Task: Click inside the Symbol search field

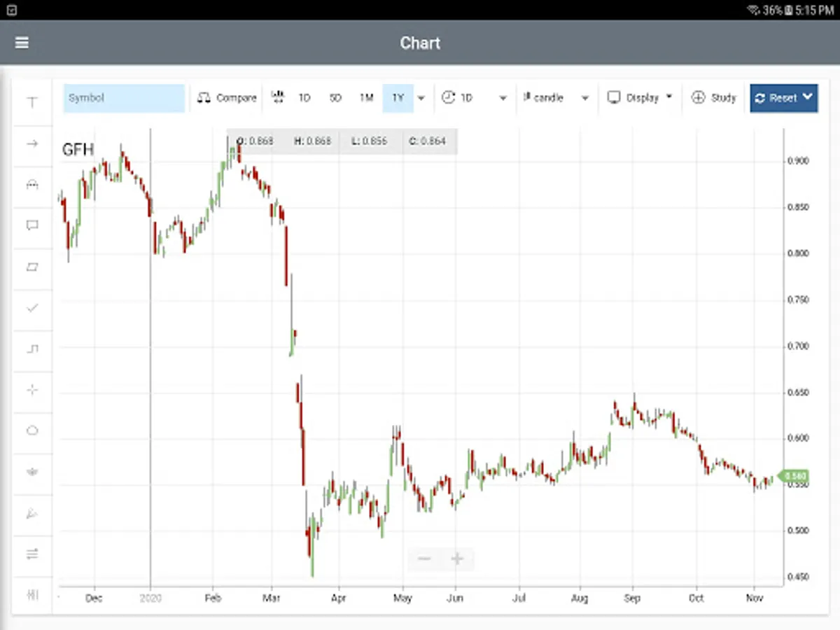Action: [x=123, y=98]
